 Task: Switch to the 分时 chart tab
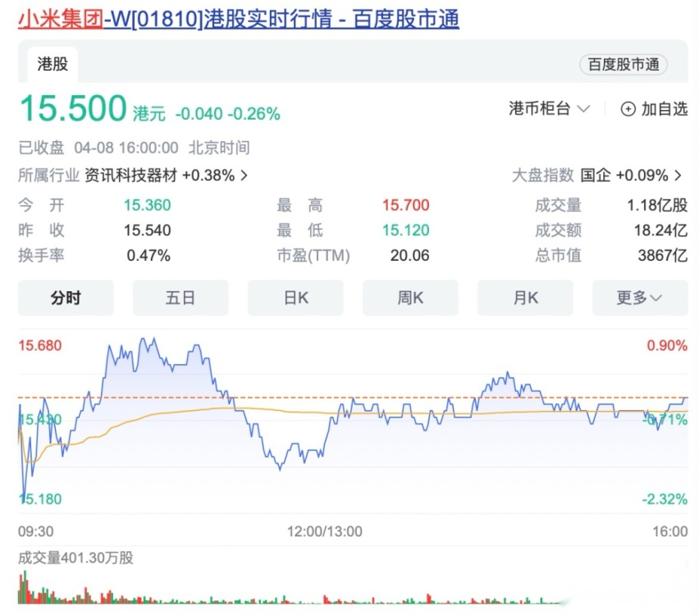(x=66, y=297)
